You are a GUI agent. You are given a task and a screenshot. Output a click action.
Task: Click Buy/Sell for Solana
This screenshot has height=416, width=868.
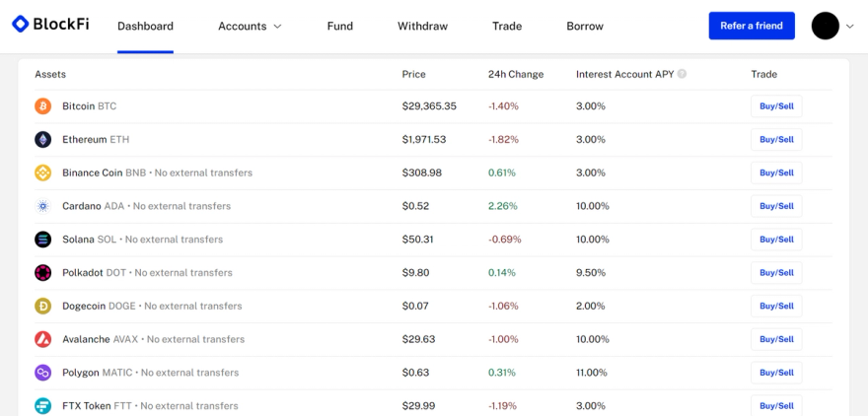point(776,240)
